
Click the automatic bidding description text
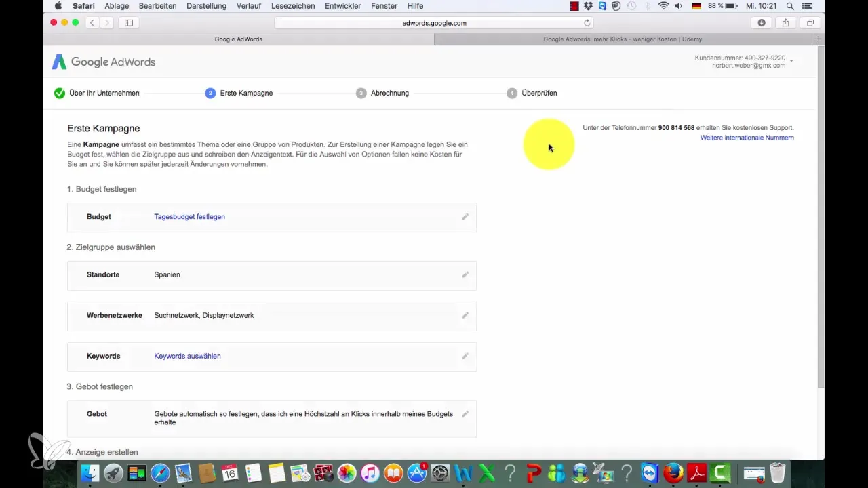click(303, 418)
